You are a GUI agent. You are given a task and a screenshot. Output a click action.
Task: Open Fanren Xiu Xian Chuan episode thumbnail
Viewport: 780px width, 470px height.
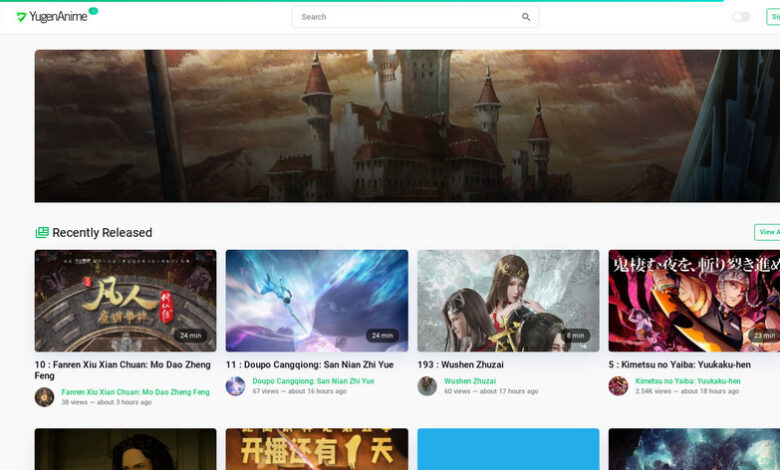[x=125, y=301]
